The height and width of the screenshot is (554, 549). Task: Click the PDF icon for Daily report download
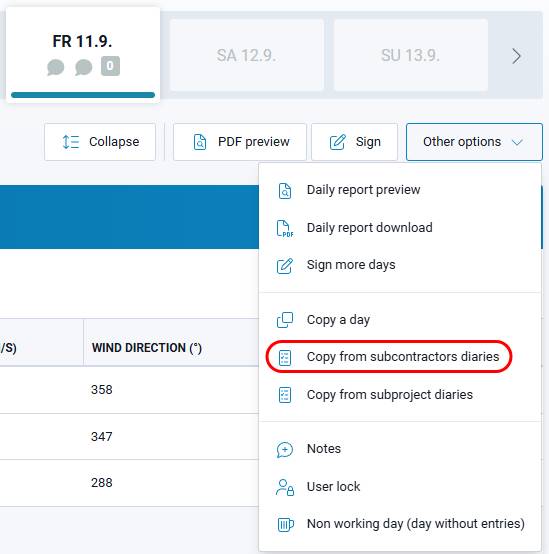click(x=285, y=228)
